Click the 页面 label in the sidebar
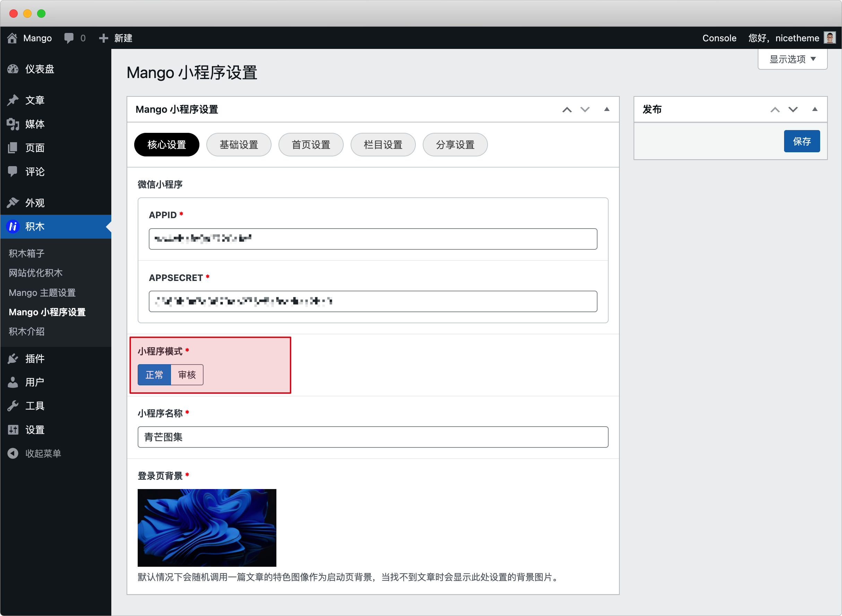This screenshot has height=616, width=842. pyautogui.click(x=35, y=148)
